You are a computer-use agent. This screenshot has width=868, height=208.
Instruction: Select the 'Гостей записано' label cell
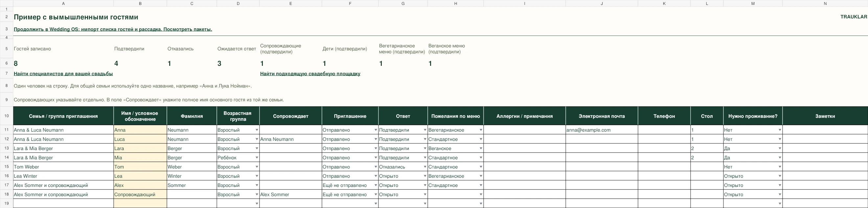click(32, 49)
